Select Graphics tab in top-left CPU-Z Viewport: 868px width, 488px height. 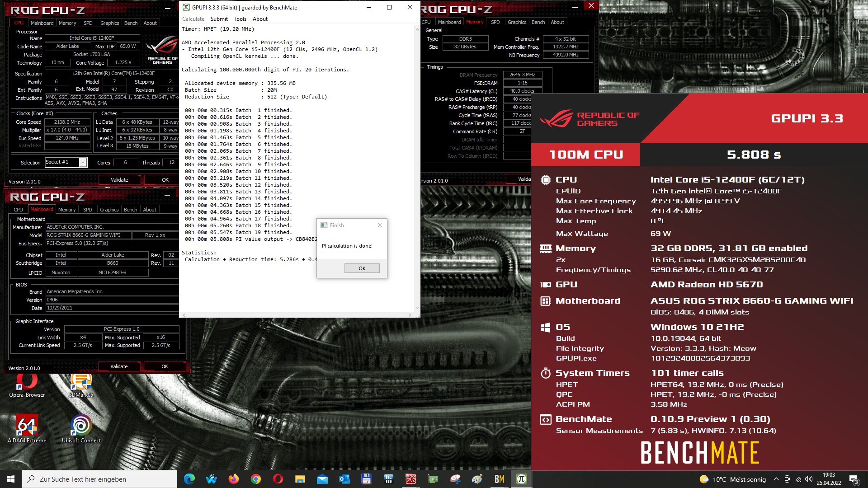tap(110, 23)
